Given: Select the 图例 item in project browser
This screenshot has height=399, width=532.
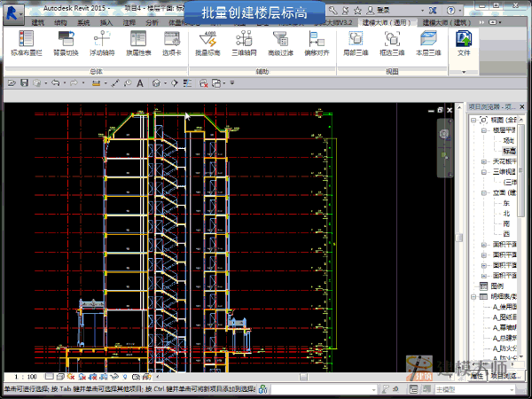Looking at the screenshot, I should pyautogui.click(x=497, y=286).
